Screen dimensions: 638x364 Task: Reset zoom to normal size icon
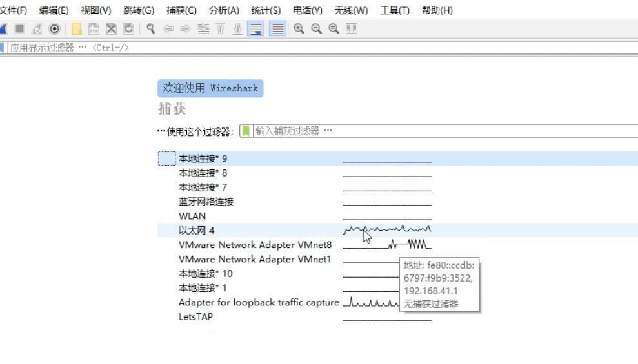334,29
